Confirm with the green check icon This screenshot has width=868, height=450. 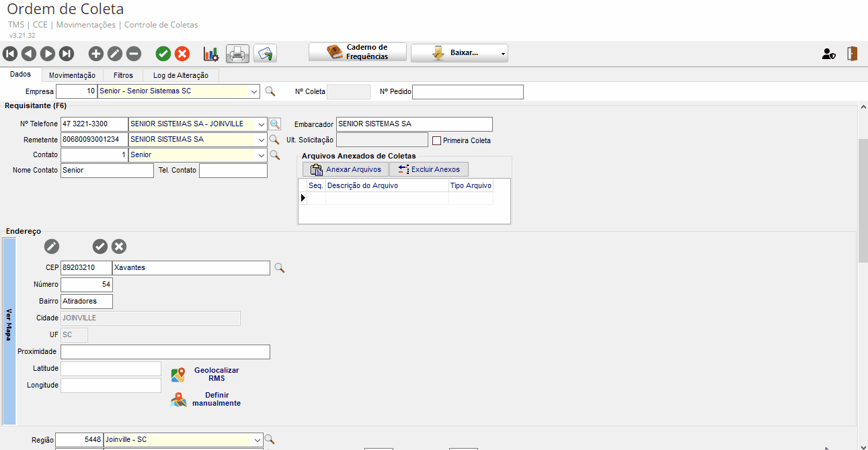[x=163, y=54]
